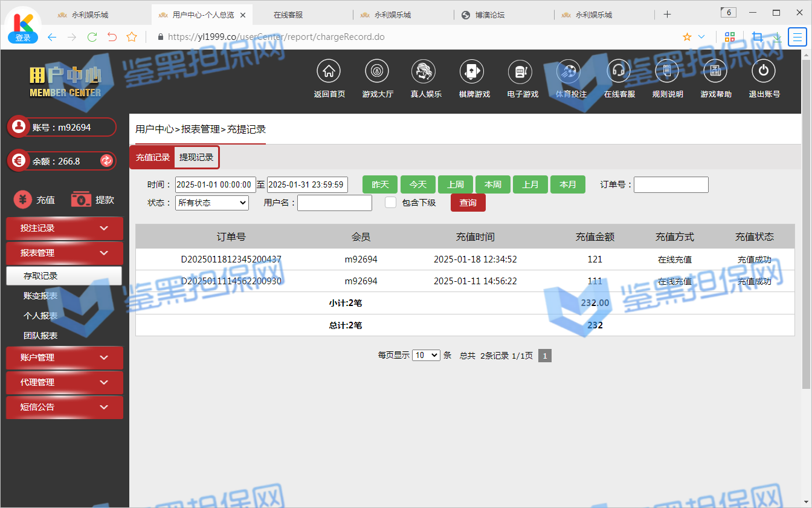Open 账变报表 in the sidebar
Viewport: 812px width, 508px height.
click(40, 296)
